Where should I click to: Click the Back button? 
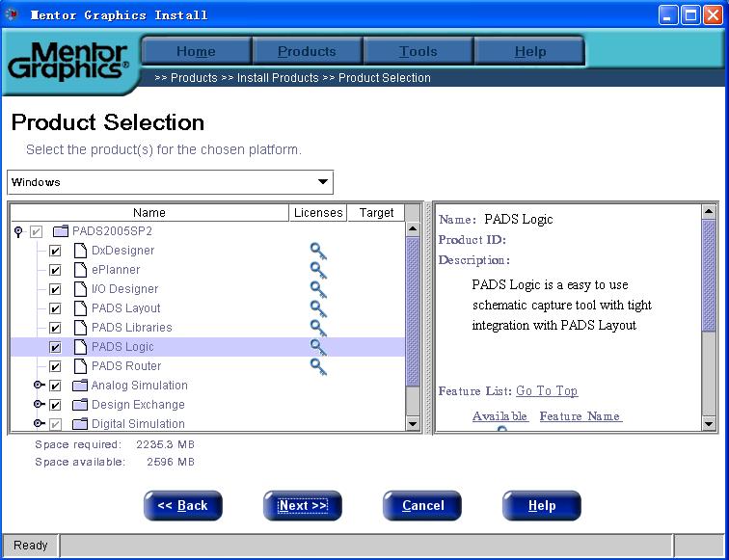[x=182, y=506]
